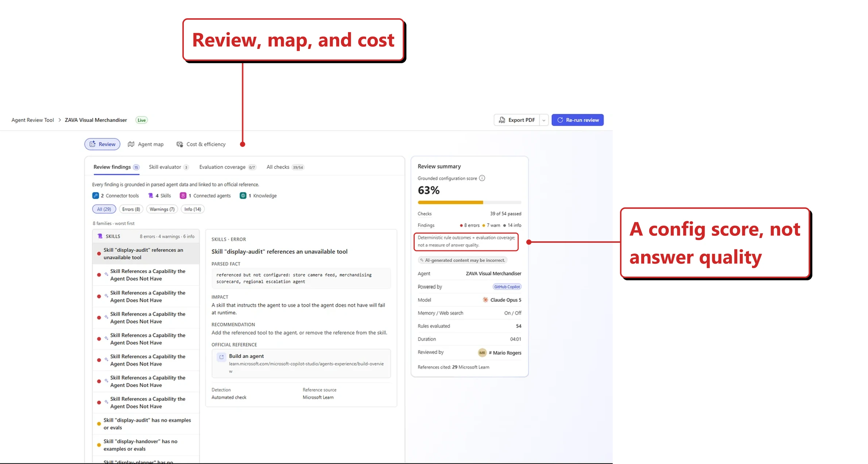
Task: Select finding 'display-audit references an unavailable tool'
Action: (x=146, y=254)
